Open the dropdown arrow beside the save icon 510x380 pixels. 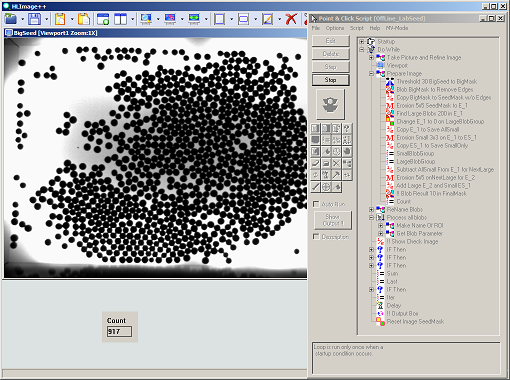point(46,19)
